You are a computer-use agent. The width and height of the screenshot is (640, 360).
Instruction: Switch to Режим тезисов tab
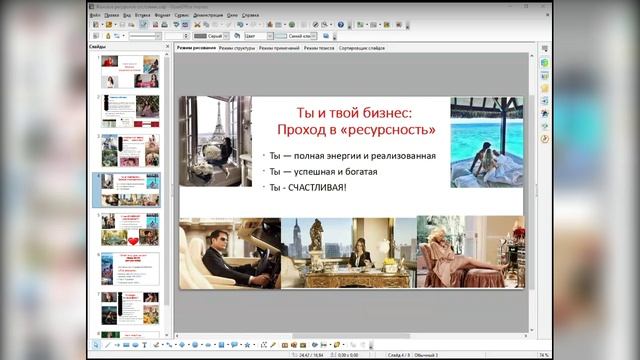click(319, 48)
